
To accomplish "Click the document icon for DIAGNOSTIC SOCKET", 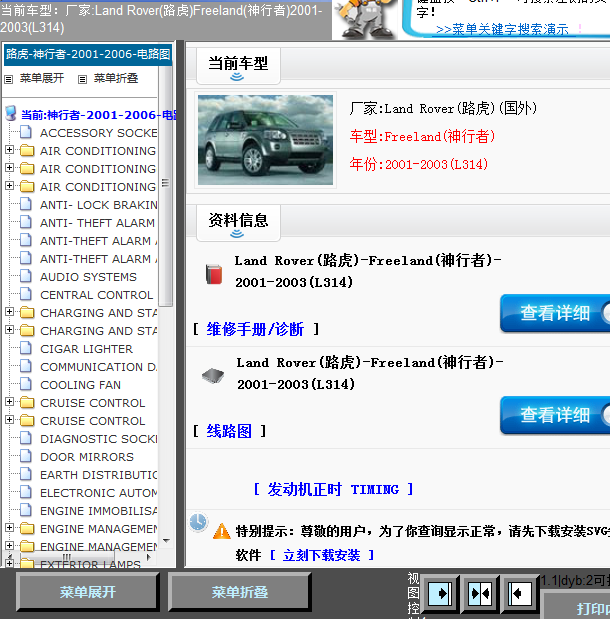I will point(26,439).
